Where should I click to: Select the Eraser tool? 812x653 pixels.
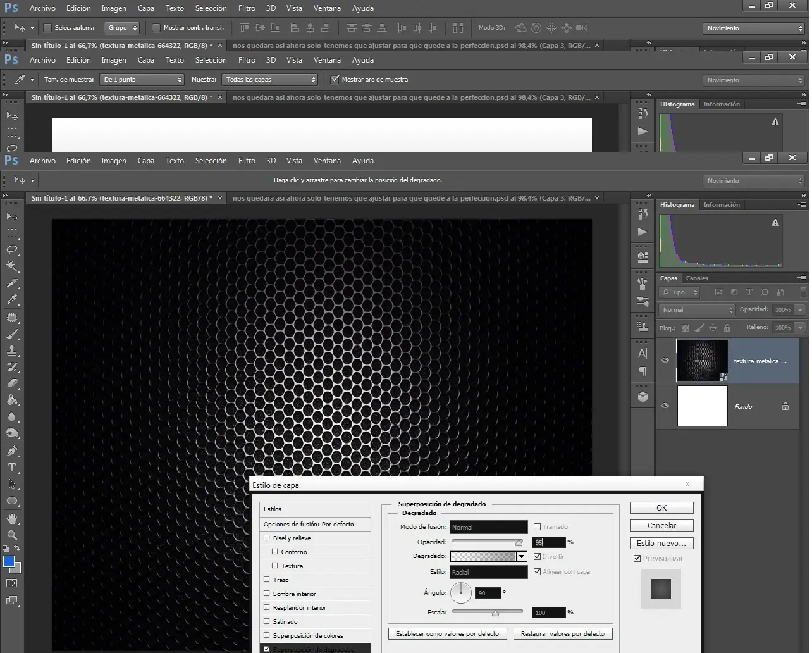tap(12, 383)
